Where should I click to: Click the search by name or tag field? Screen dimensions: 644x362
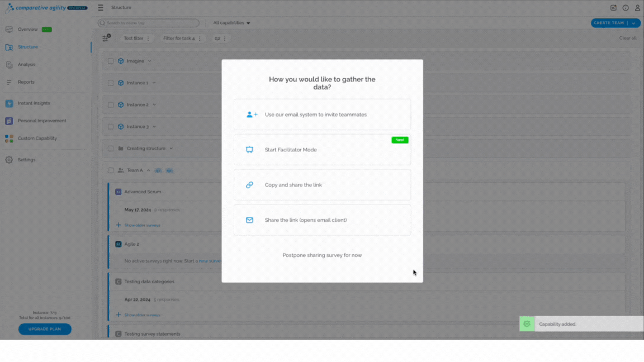tap(148, 23)
